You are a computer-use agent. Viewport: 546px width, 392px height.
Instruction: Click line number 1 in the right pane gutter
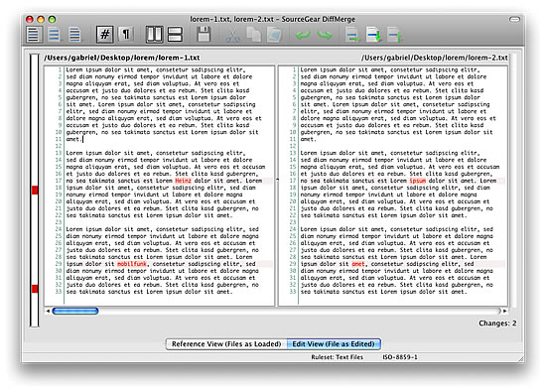coord(294,69)
